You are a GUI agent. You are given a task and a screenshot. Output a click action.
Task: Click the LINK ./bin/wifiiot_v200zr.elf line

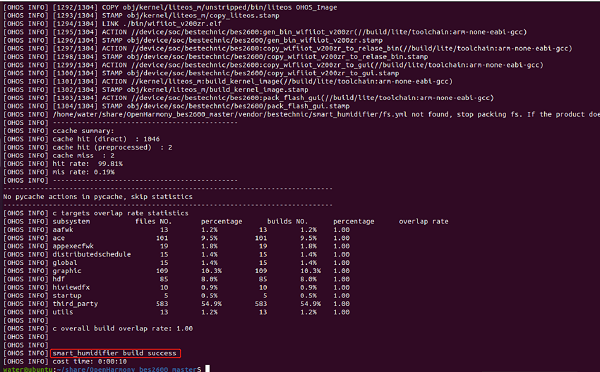(112, 24)
